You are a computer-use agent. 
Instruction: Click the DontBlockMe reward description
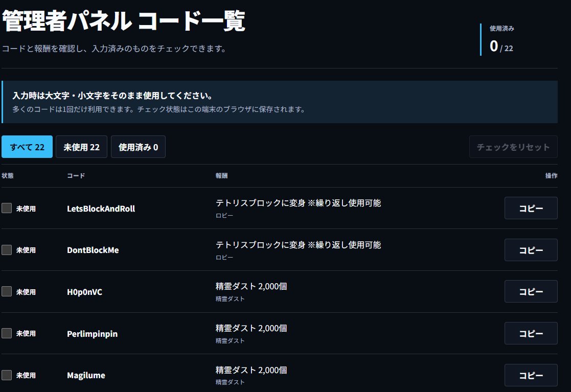[298, 245]
